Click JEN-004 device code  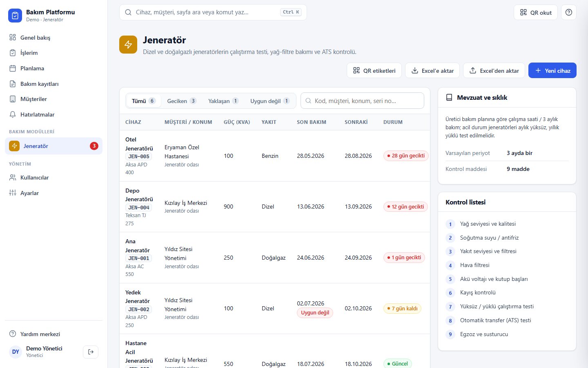(x=139, y=208)
